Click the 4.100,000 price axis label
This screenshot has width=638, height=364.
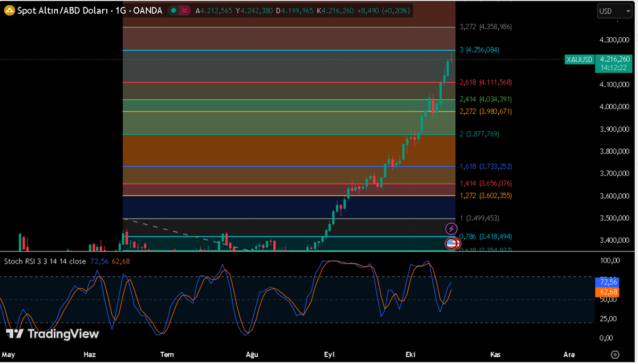[x=615, y=84]
